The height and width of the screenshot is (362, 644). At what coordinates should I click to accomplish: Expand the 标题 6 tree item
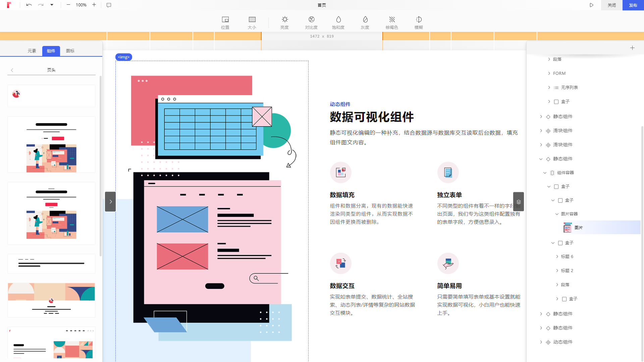tap(557, 257)
